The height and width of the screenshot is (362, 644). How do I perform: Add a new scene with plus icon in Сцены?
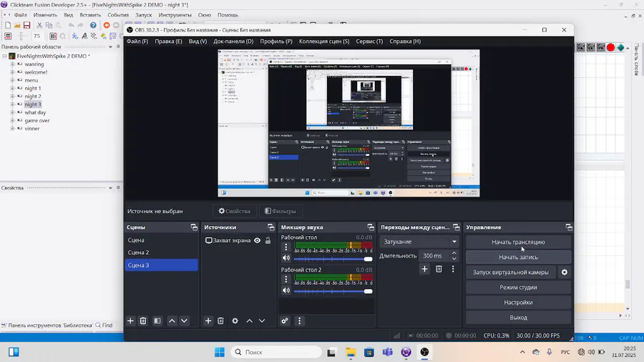131,321
